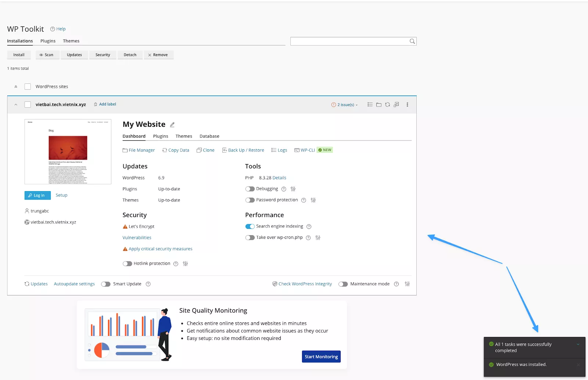Viewport: 588px width, 380px height.
Task: Open the folder icon in site header
Action: 379,105
